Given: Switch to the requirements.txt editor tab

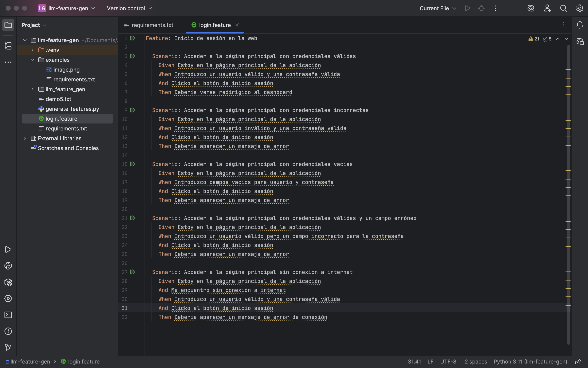Looking at the screenshot, I should [x=149, y=25].
